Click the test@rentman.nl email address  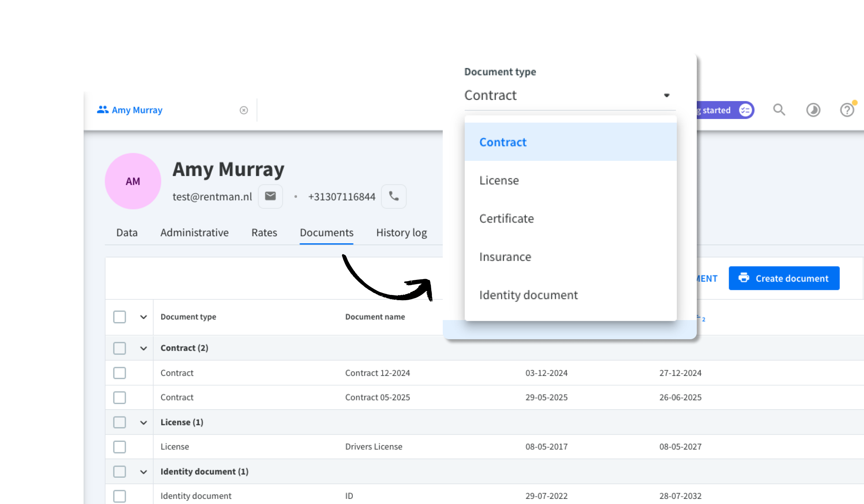pos(212,197)
